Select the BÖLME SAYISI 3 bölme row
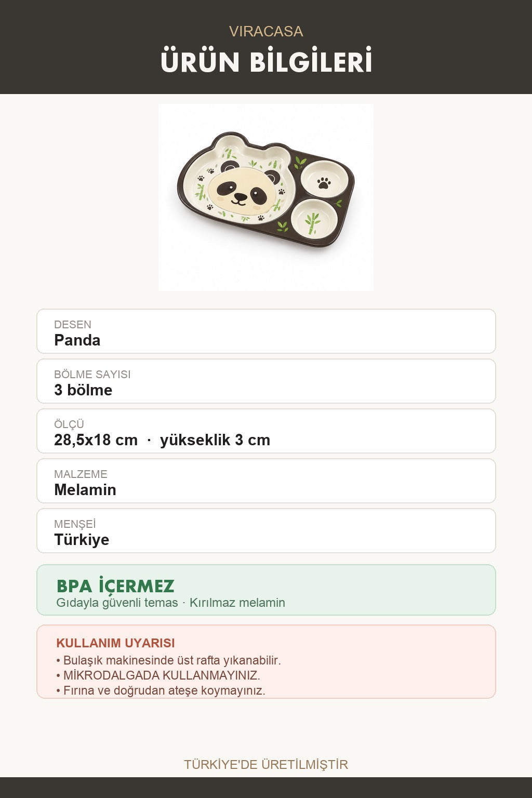Viewport: 532px width, 798px height. click(266, 381)
